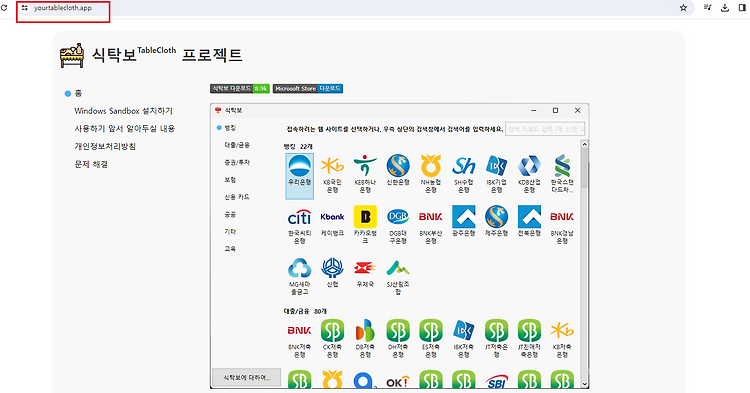The image size is (750, 393).
Task: Open the browser downloads icon
Action: tap(725, 8)
